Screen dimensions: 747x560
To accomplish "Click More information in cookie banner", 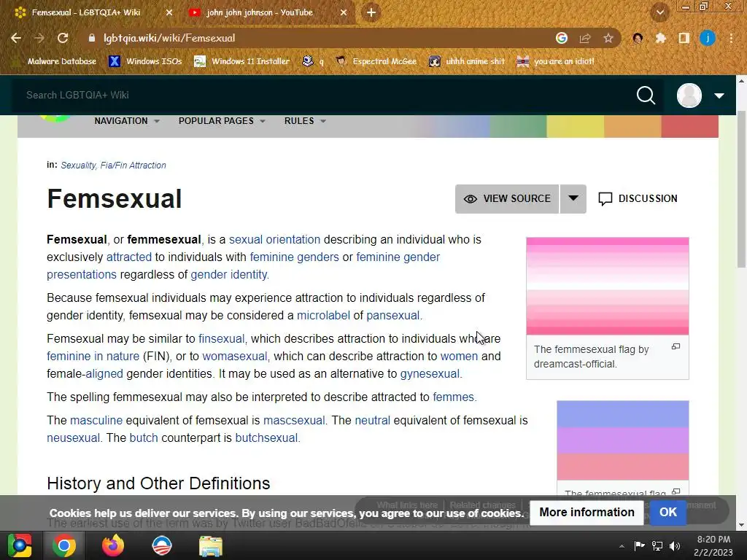I will point(587,513).
